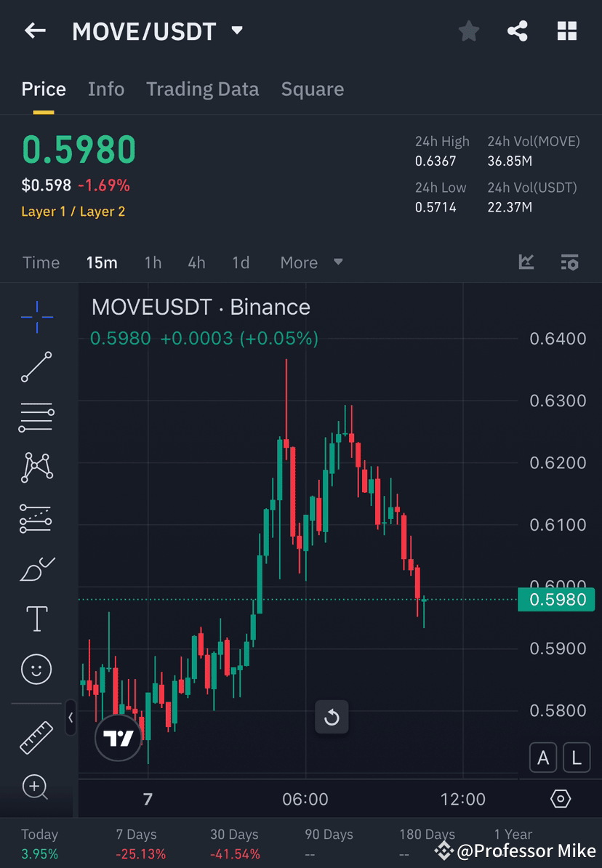This screenshot has width=602, height=868.
Task: Collapse the drawing tools sidebar
Action: point(71,718)
